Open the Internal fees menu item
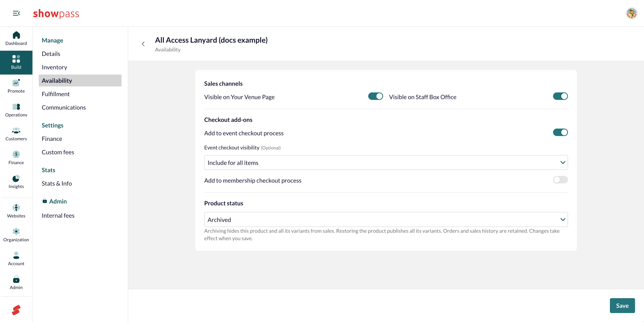The height and width of the screenshot is (322, 644). click(x=80, y=215)
